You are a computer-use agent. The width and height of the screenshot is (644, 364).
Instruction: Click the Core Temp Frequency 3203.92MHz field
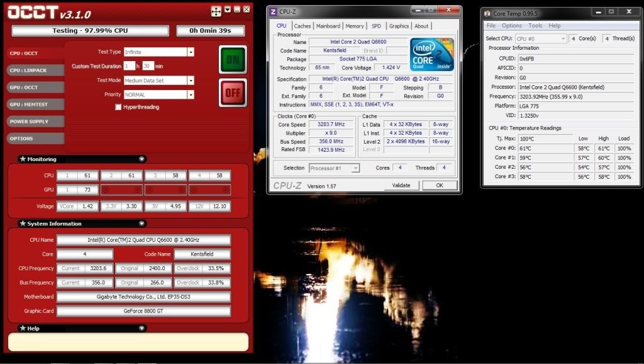(576, 96)
